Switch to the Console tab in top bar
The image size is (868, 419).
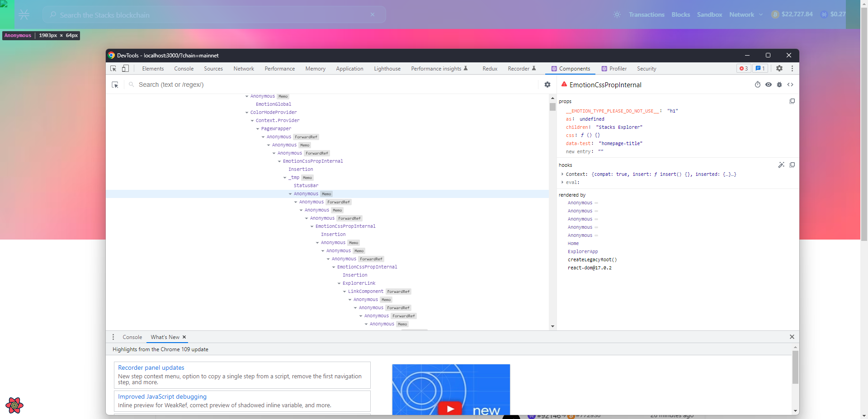click(x=184, y=69)
